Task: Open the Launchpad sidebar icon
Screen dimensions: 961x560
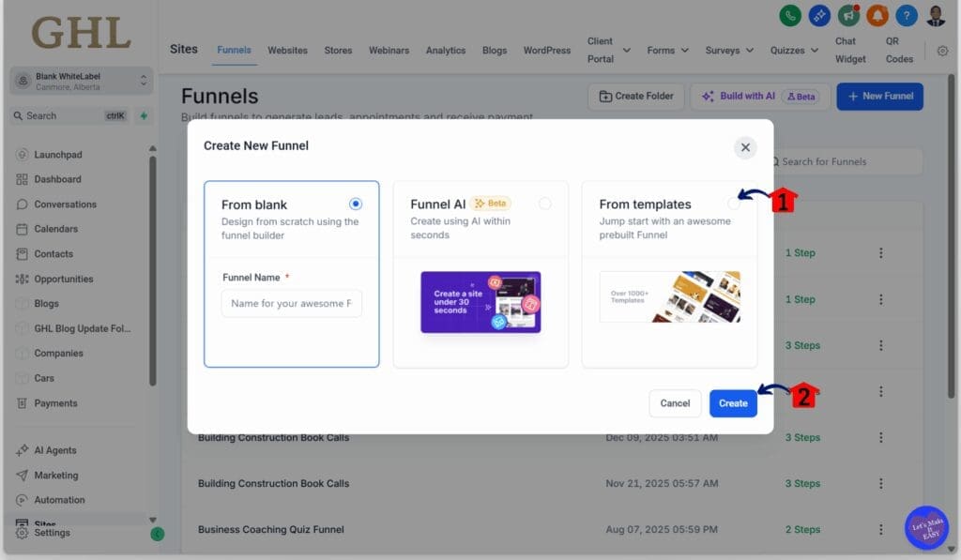Action: [x=23, y=154]
